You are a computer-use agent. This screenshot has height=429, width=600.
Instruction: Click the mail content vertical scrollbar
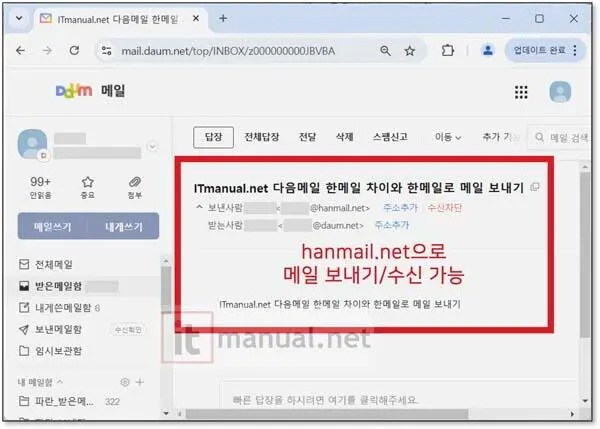(x=584, y=255)
